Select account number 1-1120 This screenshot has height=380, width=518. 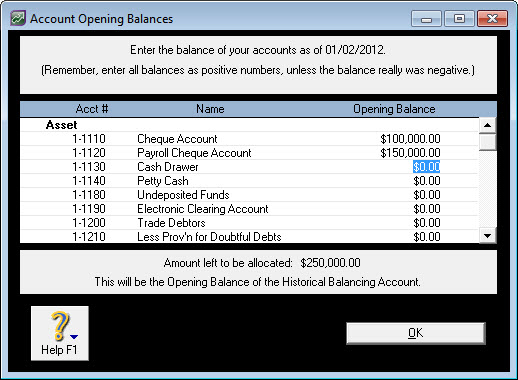[x=89, y=153]
